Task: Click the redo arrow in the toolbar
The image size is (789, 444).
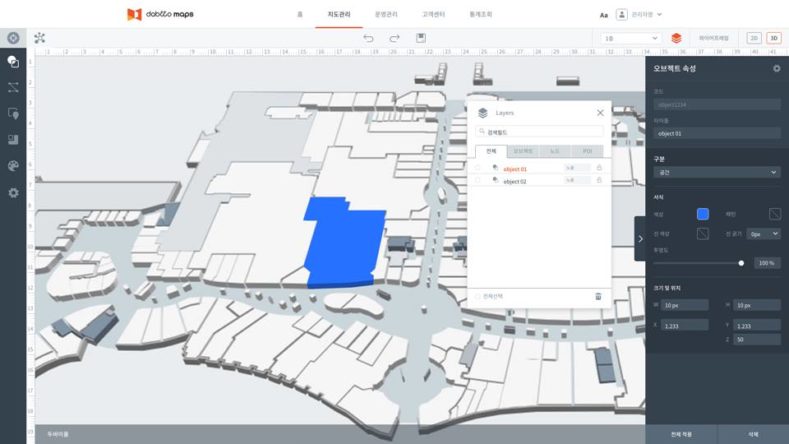Action: click(394, 38)
